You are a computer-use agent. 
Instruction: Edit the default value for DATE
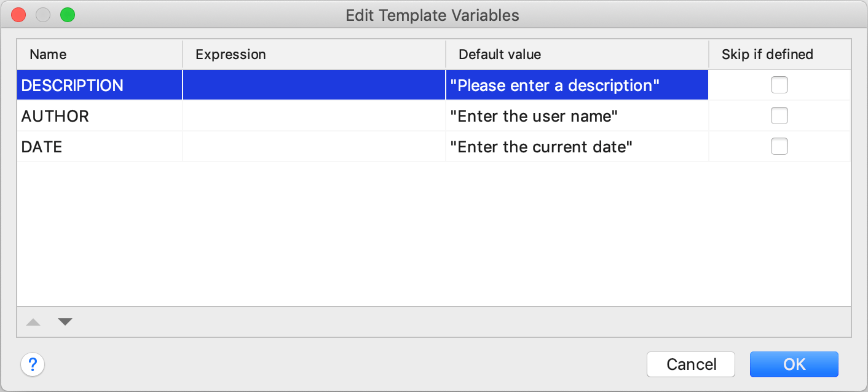577,146
